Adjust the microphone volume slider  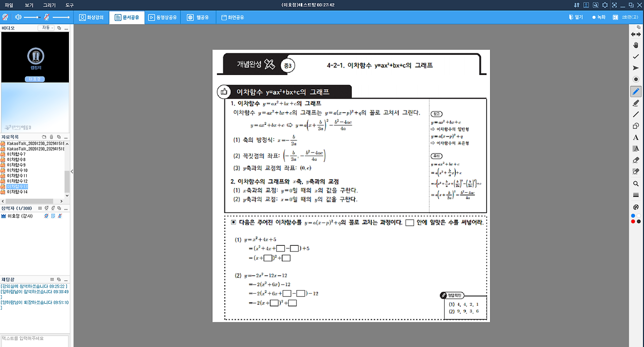60,17
